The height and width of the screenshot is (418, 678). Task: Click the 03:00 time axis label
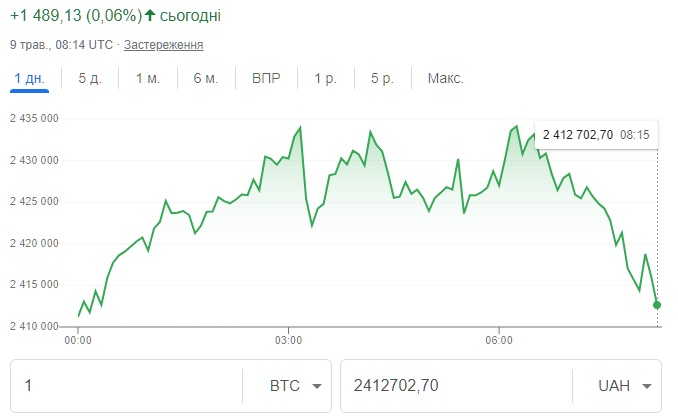[288, 341]
